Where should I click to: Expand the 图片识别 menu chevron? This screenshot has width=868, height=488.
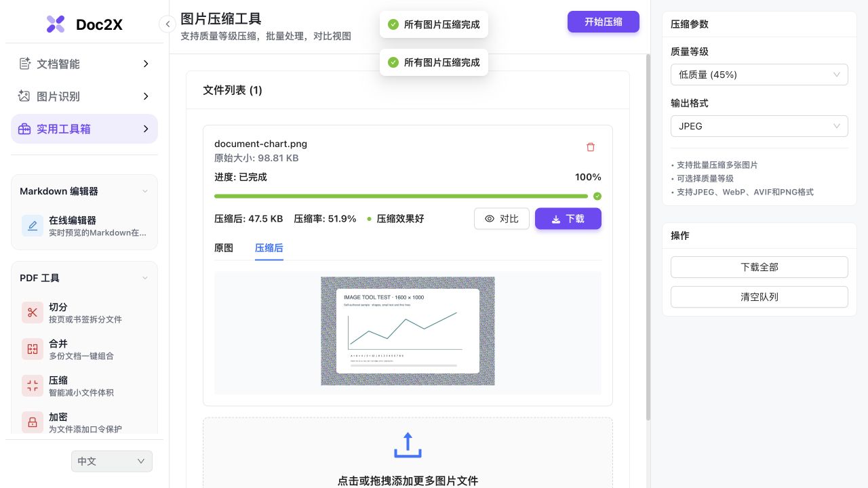click(146, 96)
